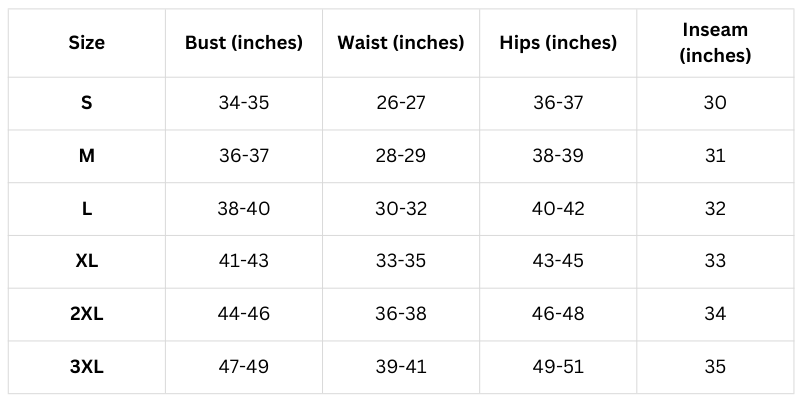
Task: Click the Hips (inches) header cell
Action: [558, 43]
